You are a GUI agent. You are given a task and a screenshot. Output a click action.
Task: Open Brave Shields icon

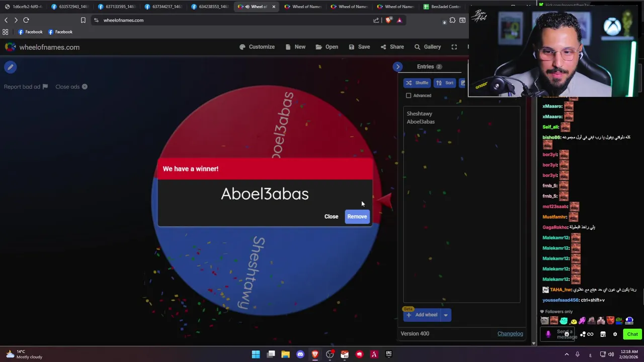pyautogui.click(x=388, y=20)
